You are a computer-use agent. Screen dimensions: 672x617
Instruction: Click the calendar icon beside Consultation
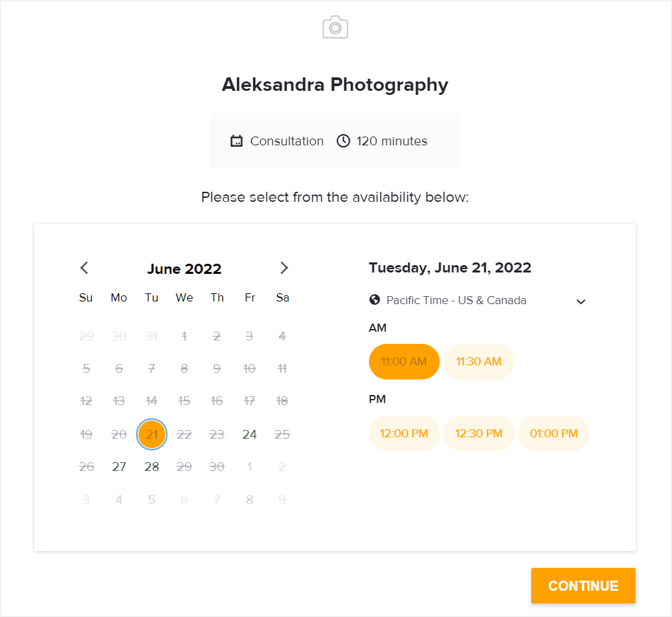pyautogui.click(x=236, y=141)
